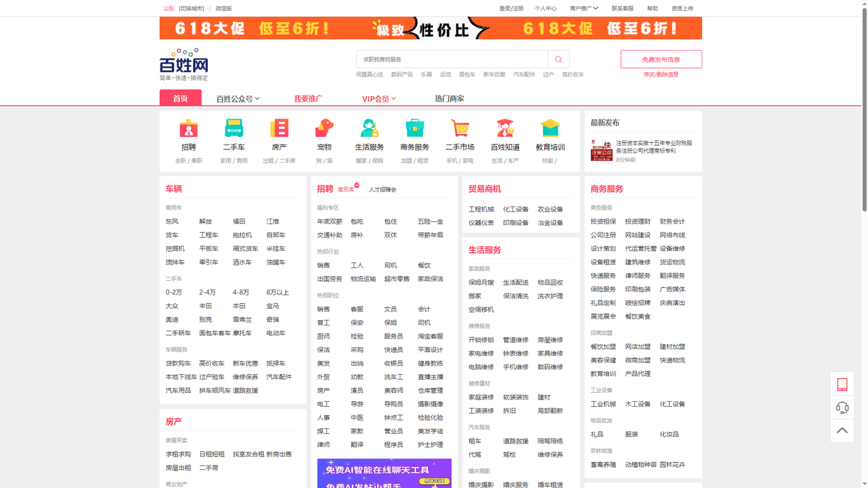Open the 房产 red section heading
Screen dimensions: 868x488
pyautogui.click(x=174, y=421)
